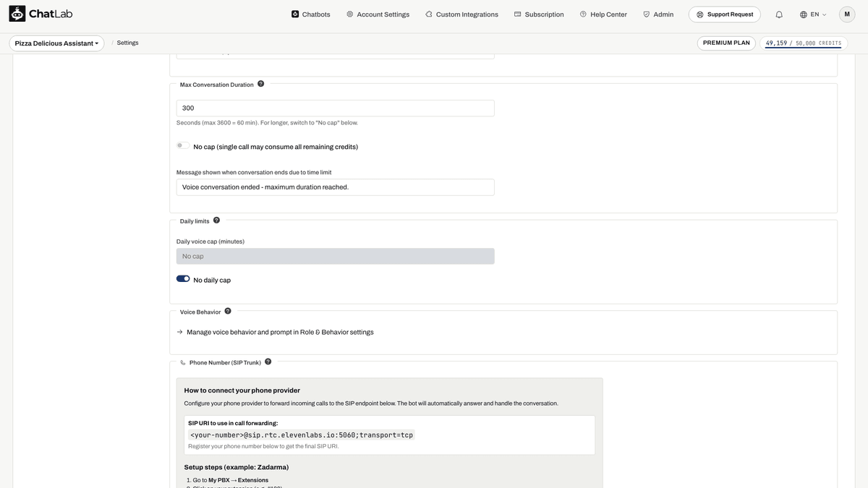
Task: Click 'Register your phone number below' note
Action: pos(263,447)
